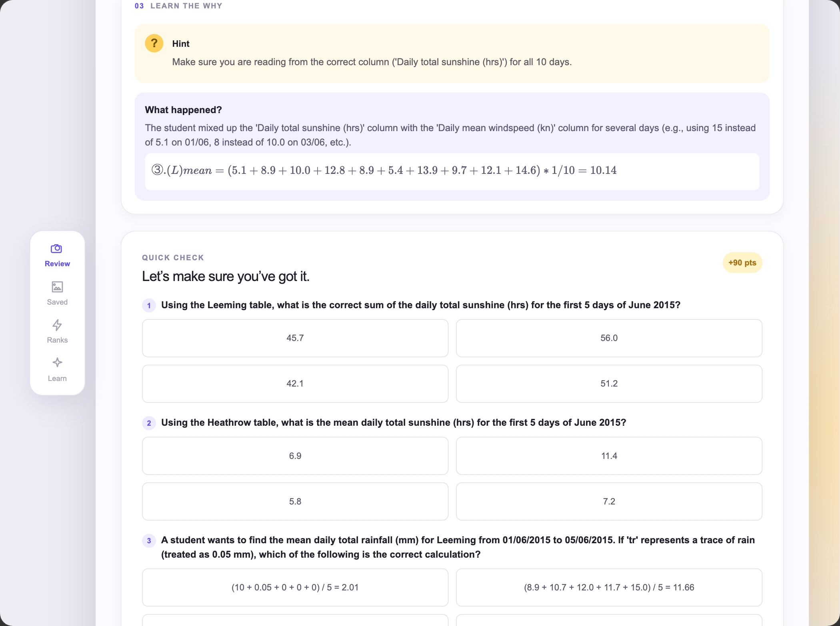The image size is (840, 626).
Task: Select 6.9 as Heathrow mean sunshine
Action: click(x=295, y=456)
